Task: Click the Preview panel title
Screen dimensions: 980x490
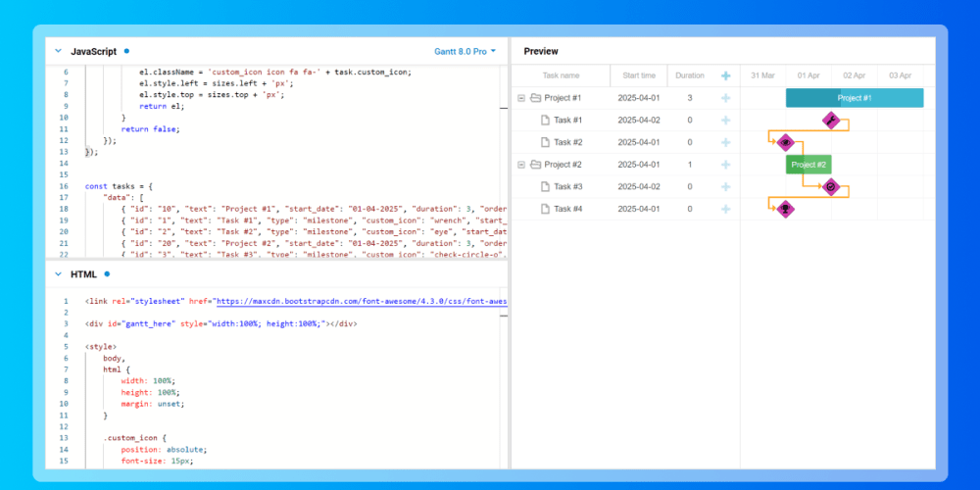Action: pyautogui.click(x=541, y=51)
